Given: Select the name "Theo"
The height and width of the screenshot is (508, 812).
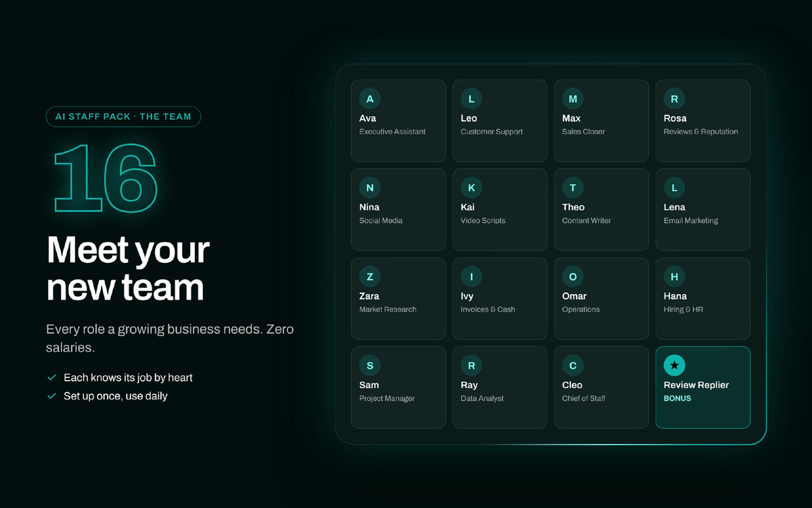Looking at the screenshot, I should tap(573, 207).
